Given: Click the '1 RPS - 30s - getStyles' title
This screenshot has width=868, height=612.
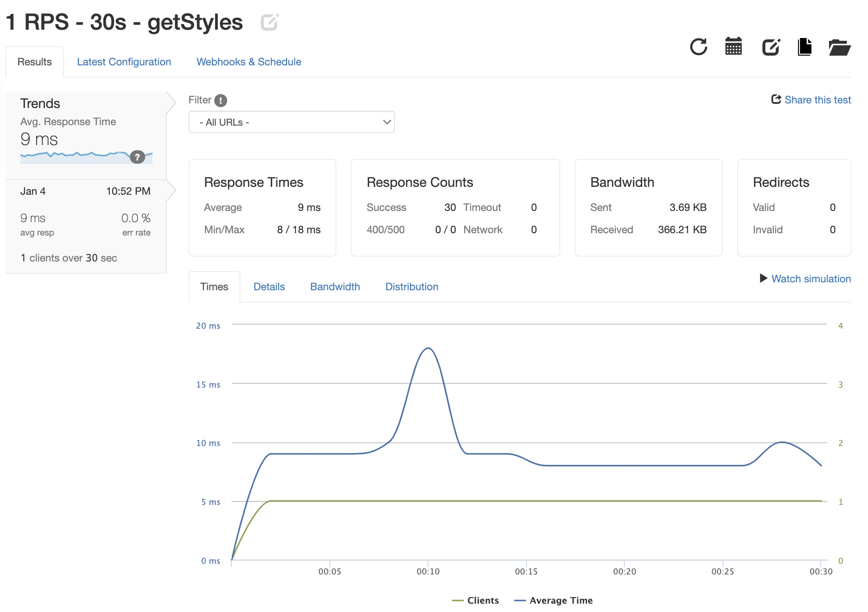Looking at the screenshot, I should pos(124,22).
